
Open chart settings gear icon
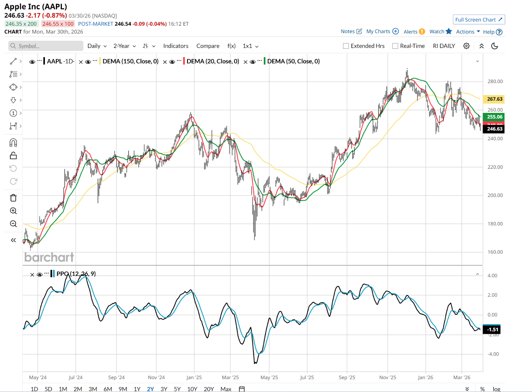[x=466, y=46]
